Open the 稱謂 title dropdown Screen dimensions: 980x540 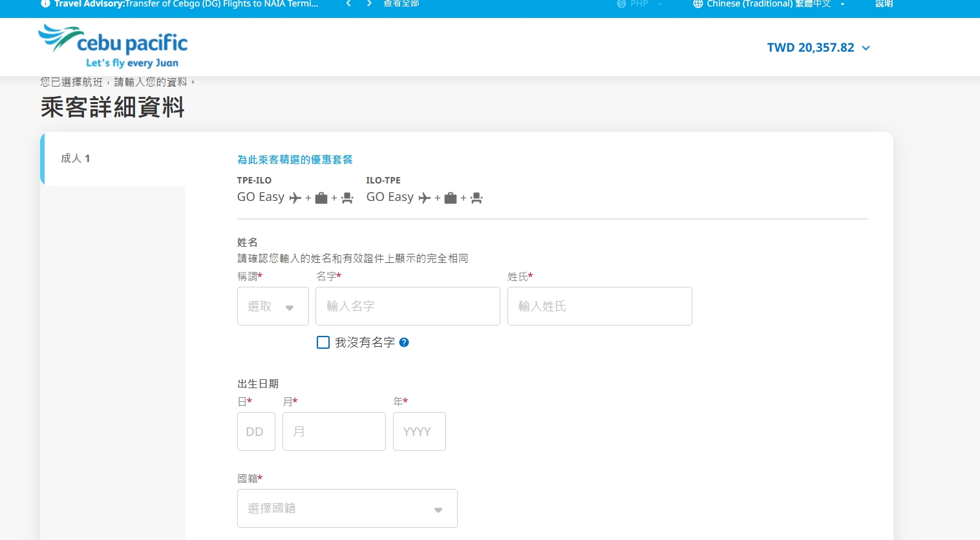coord(273,306)
